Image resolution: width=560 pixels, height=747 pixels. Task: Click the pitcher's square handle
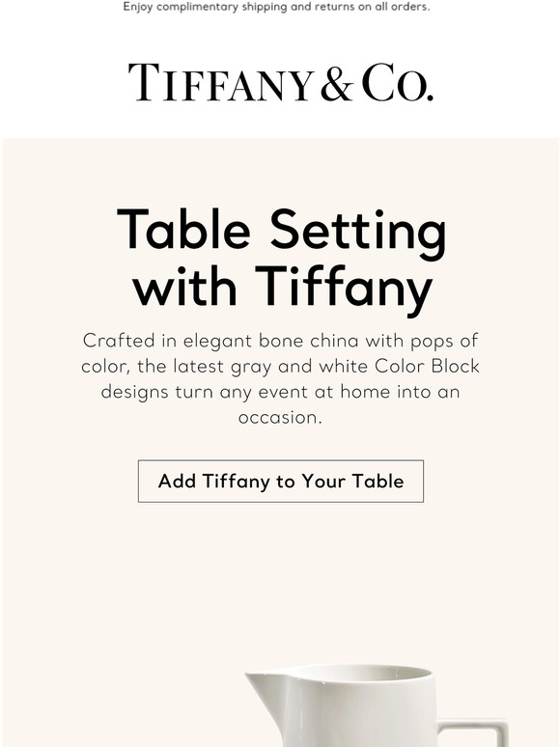click(x=474, y=733)
